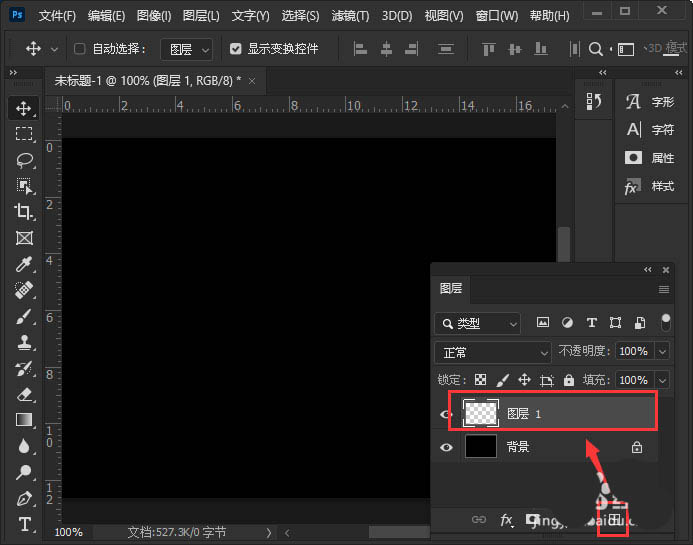The height and width of the screenshot is (545, 693).
Task: Click align bottom edges icon
Action: pos(541,49)
